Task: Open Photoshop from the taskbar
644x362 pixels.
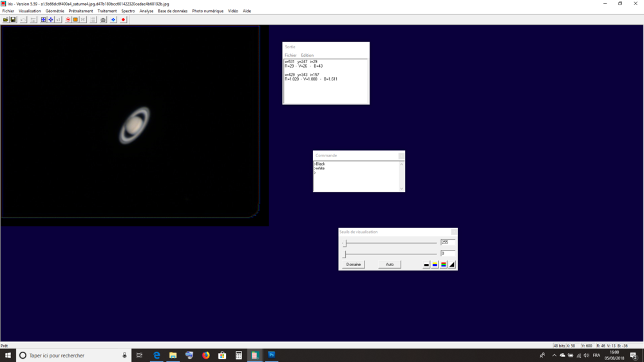Action: 272,356
